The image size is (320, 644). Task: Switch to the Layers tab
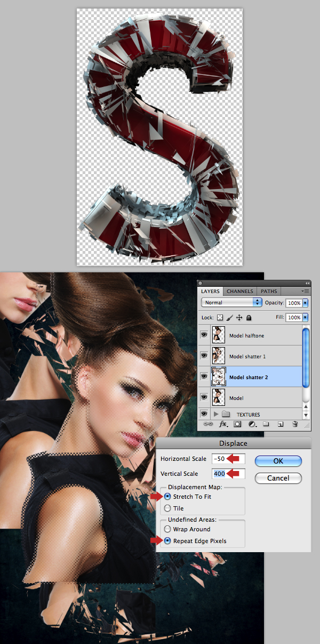click(210, 292)
